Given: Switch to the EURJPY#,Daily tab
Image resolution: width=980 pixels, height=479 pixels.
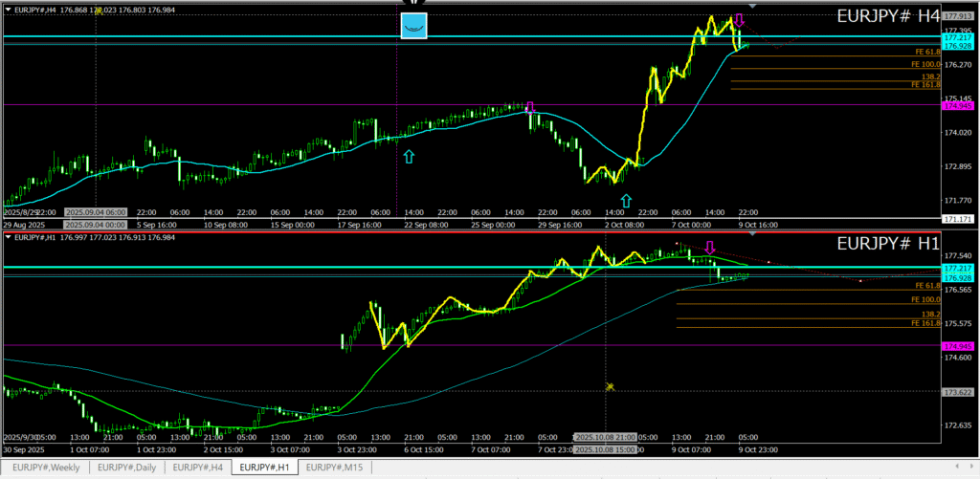Looking at the screenshot, I should (127, 468).
